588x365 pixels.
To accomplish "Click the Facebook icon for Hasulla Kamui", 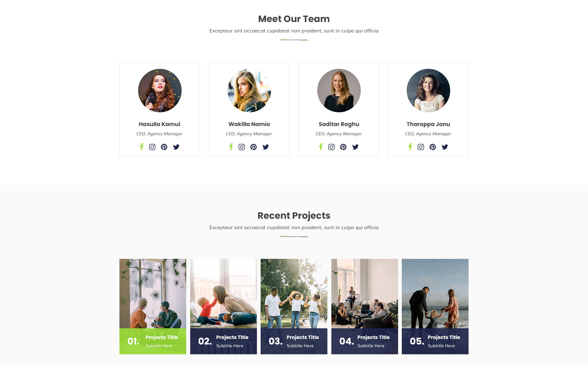I will (141, 147).
